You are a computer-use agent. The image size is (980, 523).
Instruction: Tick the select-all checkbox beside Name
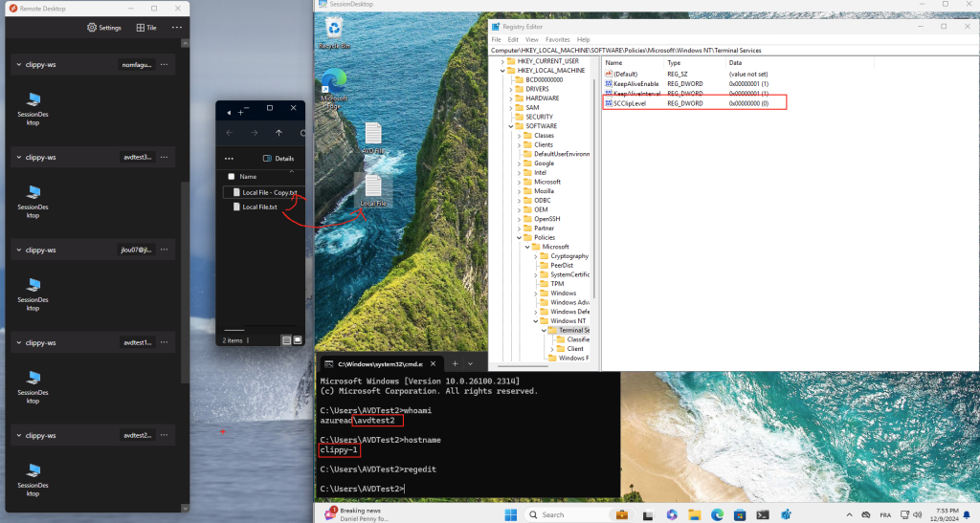[232, 177]
